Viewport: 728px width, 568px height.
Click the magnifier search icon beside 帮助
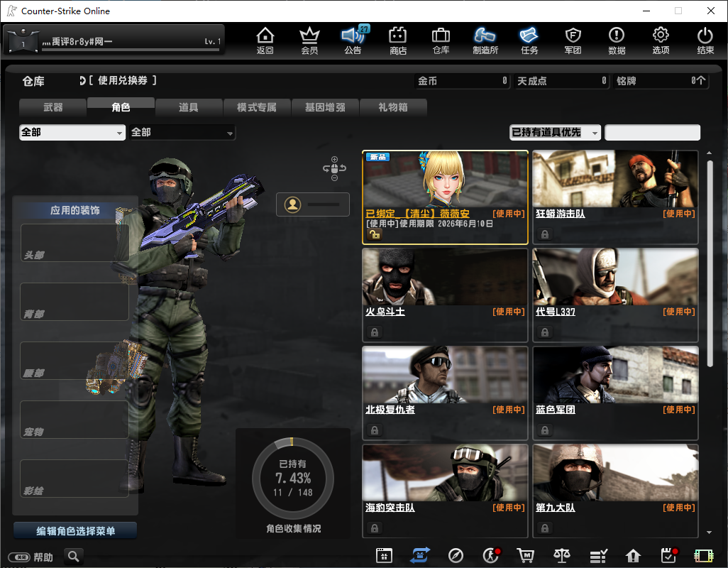(73, 556)
